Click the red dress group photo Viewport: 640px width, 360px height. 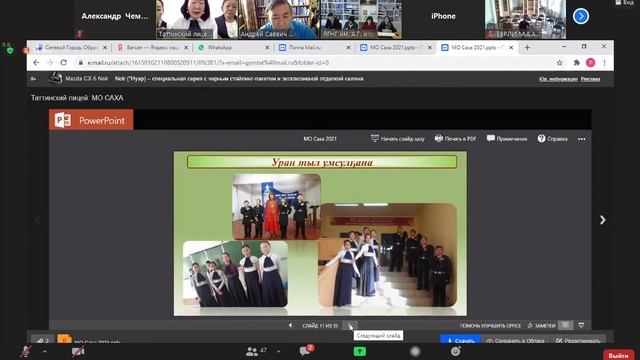276,207
